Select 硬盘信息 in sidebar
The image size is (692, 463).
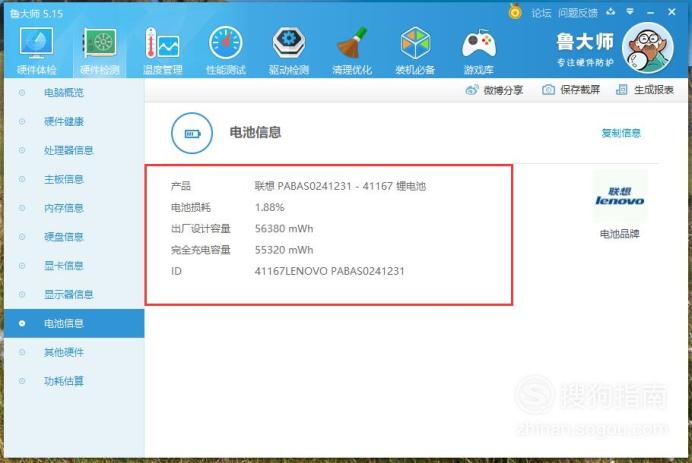(74, 237)
